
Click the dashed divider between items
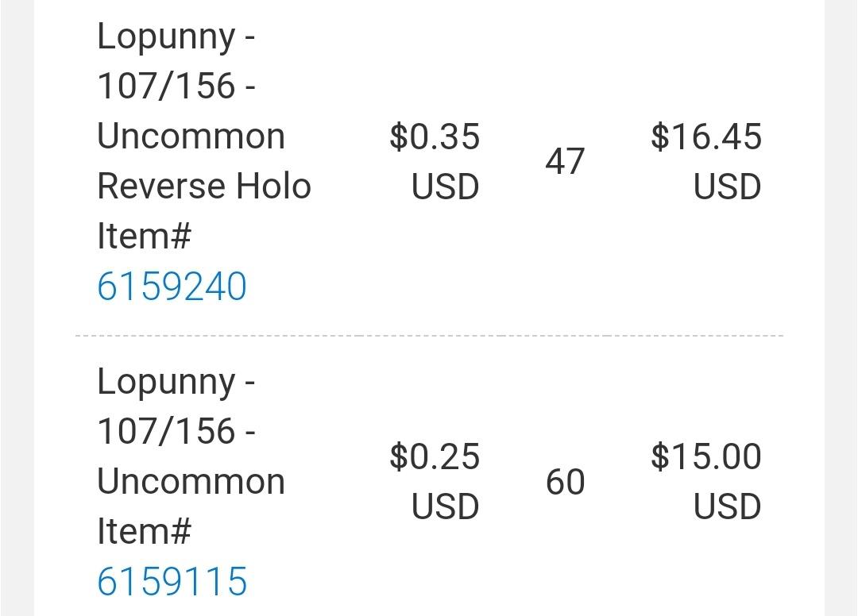(429, 335)
